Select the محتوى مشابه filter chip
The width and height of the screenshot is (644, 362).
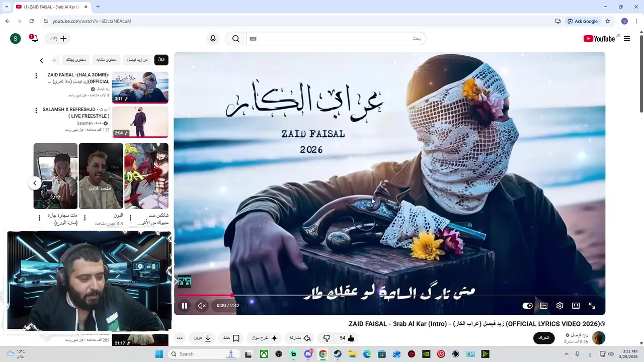point(106,60)
